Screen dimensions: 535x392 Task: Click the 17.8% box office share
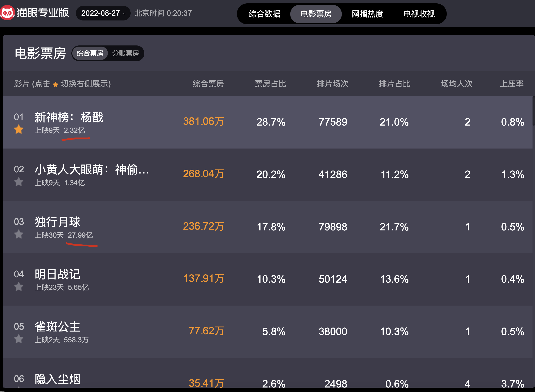pyautogui.click(x=271, y=227)
